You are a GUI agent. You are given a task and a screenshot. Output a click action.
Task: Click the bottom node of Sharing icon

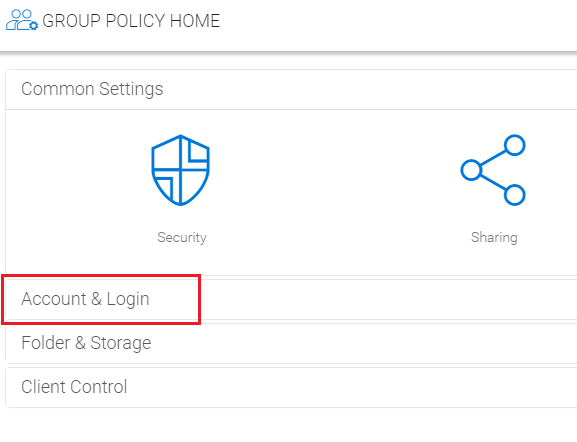[514, 195]
